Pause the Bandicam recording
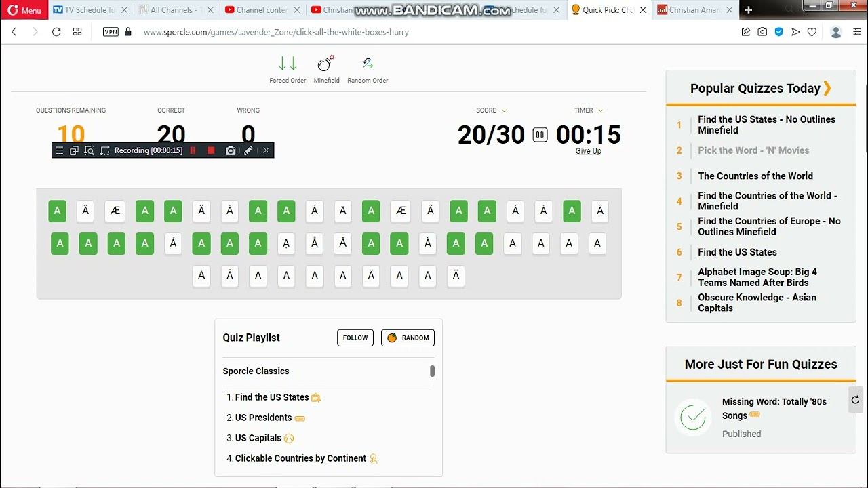 coord(193,150)
